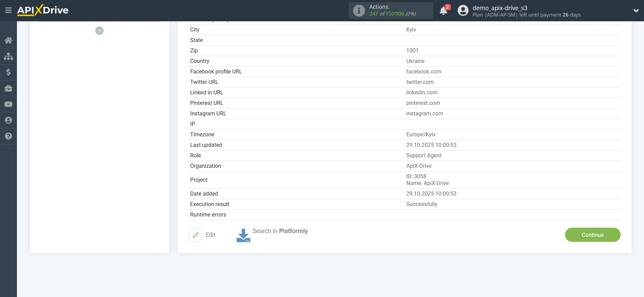Click the ApiX-Drive logo
Viewport: 644px width, 297px height.
point(43,10)
